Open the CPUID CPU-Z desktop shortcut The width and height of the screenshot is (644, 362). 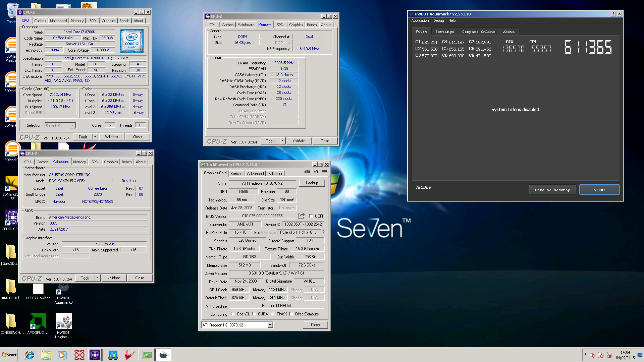tap(11, 220)
